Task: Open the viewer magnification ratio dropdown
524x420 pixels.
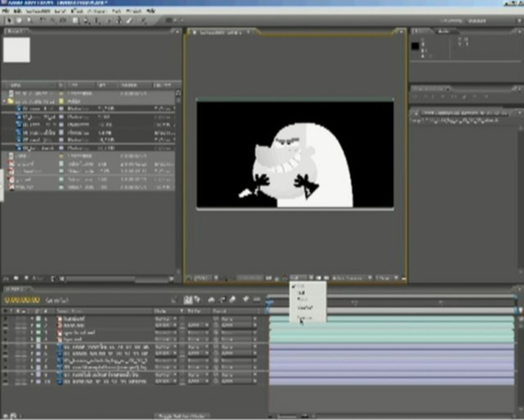Action: [x=206, y=278]
